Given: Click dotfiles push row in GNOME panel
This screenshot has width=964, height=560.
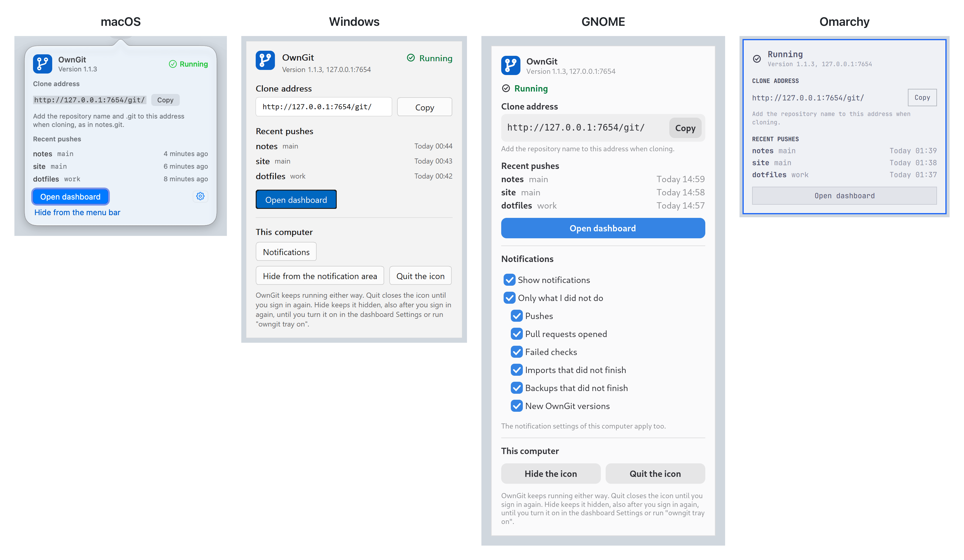Looking at the screenshot, I should 603,206.
